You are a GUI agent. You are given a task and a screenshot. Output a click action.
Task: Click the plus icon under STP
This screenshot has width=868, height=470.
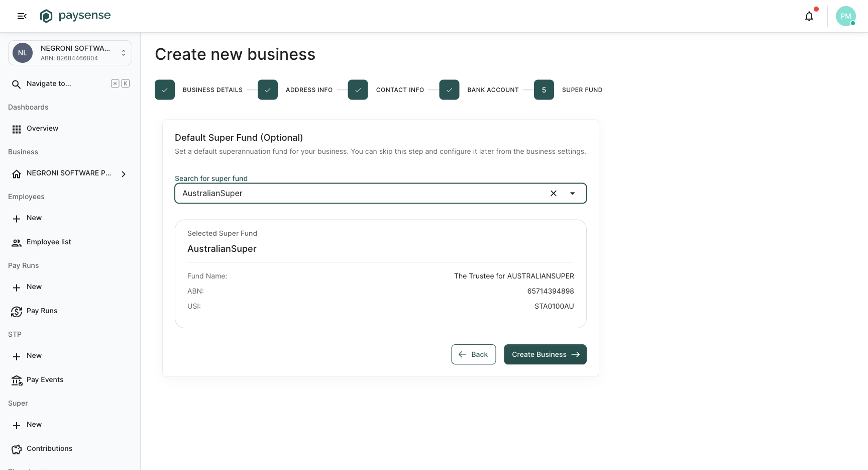click(17, 356)
